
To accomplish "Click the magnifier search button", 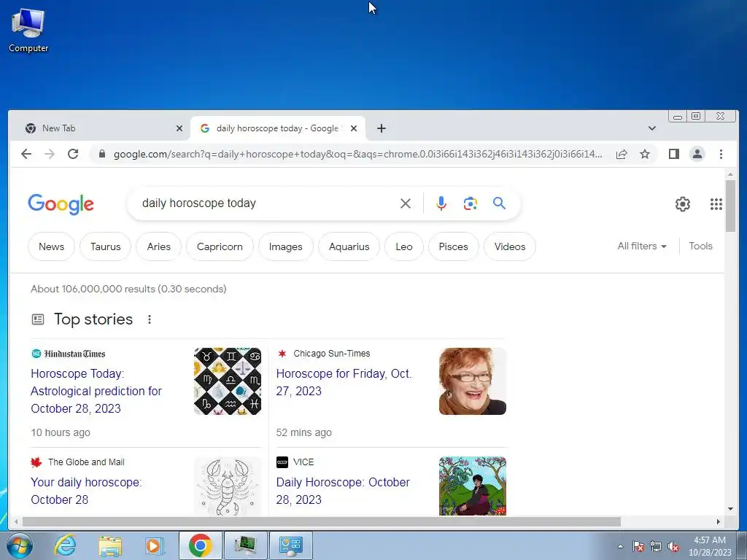I will [x=499, y=203].
